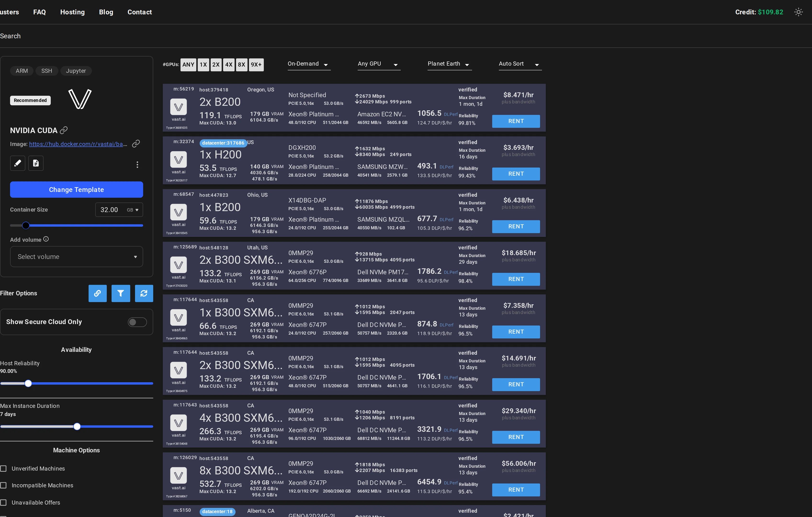Toggle Show Secure Cloud Only switch

pos(137,322)
